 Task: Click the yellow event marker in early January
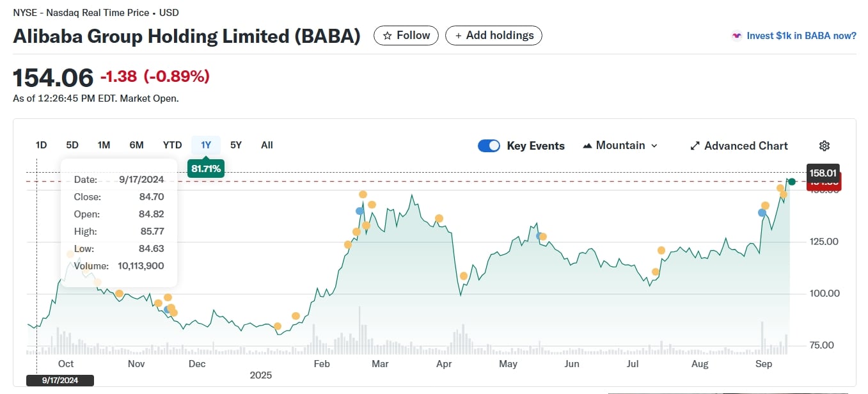(x=278, y=326)
